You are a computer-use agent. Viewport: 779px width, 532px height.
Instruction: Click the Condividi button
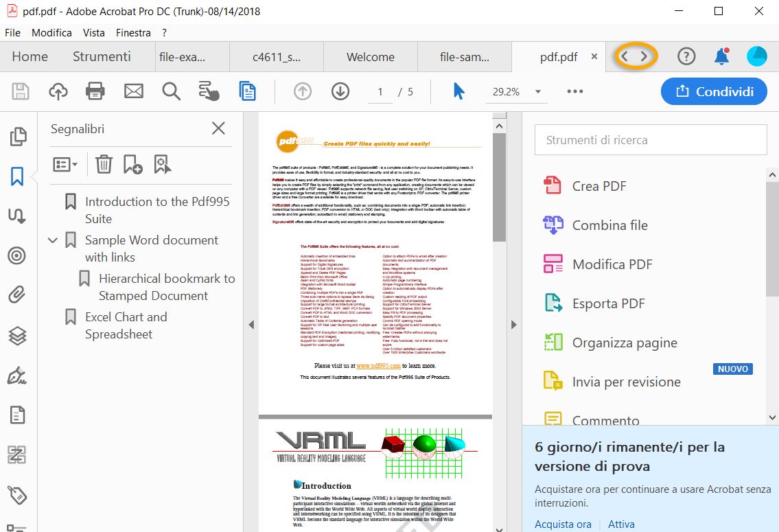[x=714, y=91]
